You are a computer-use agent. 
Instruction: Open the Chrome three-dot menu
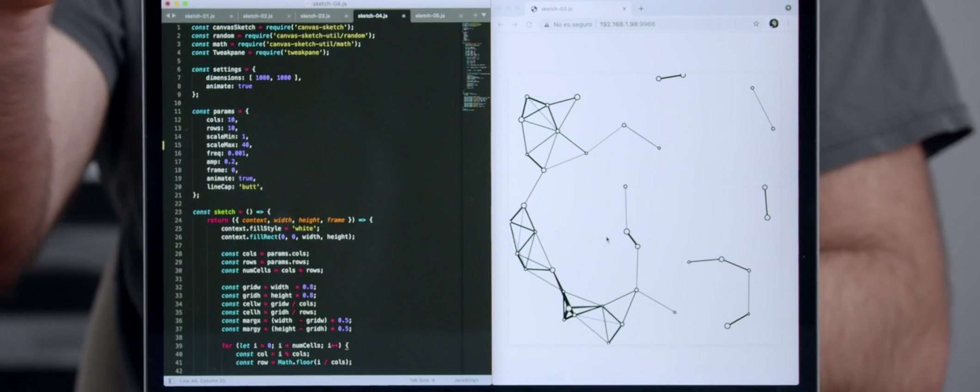tap(788, 24)
